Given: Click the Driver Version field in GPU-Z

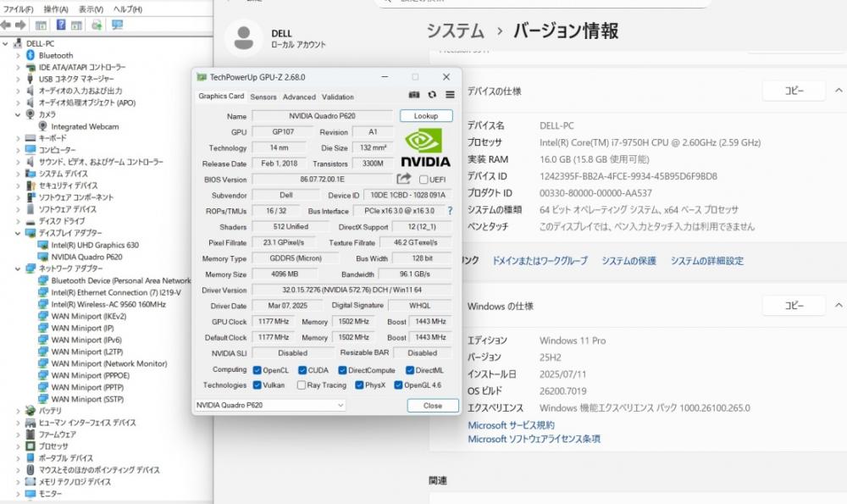Looking at the screenshot, I should click(x=352, y=290).
